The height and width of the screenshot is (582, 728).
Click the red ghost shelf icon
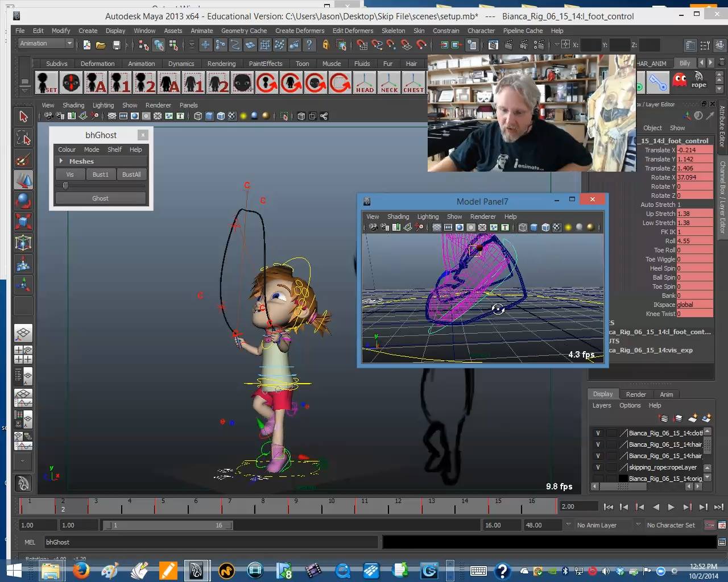pyautogui.click(x=679, y=80)
